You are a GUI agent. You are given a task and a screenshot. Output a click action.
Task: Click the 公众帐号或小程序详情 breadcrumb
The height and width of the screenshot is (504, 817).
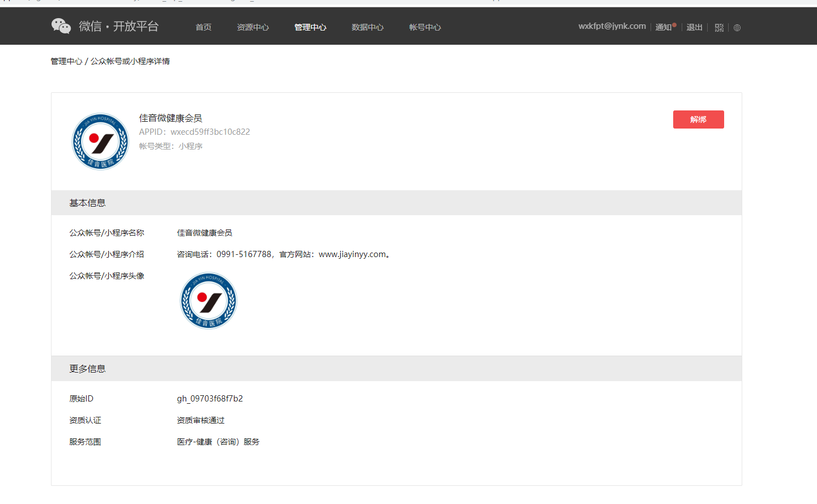coord(130,61)
